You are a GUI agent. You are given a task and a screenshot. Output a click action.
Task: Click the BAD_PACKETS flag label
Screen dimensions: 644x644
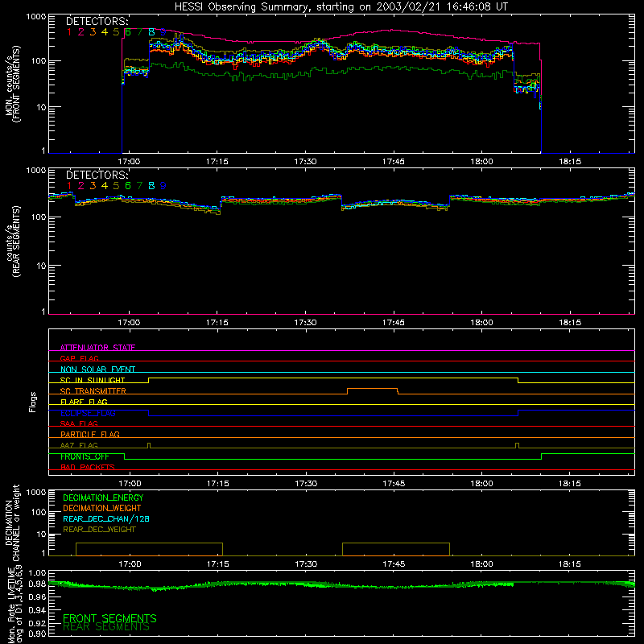88,467
